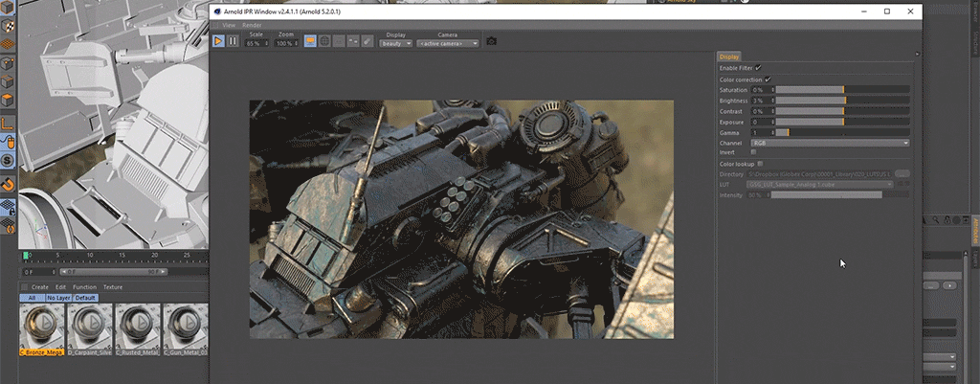980x384 pixels.
Task: Open the LUT file dropdown
Action: (x=820, y=185)
